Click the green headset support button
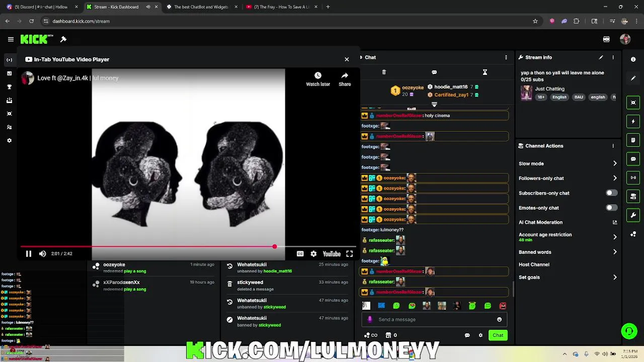The width and height of the screenshot is (644, 362). 629,331
